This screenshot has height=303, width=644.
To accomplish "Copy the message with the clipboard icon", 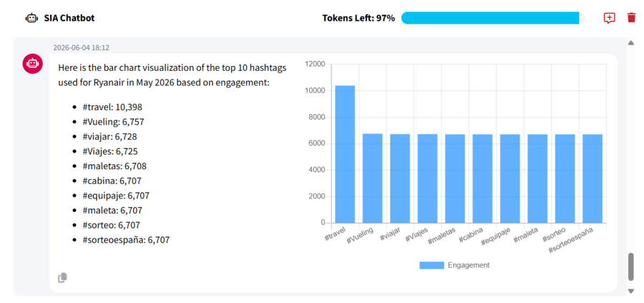I will pos(62,278).
